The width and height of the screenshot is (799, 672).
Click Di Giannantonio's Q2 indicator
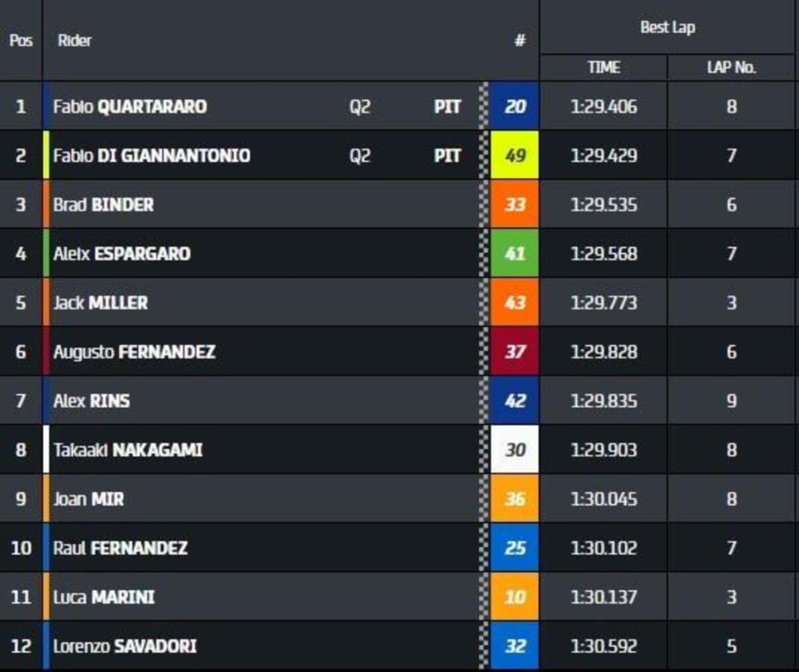click(360, 156)
